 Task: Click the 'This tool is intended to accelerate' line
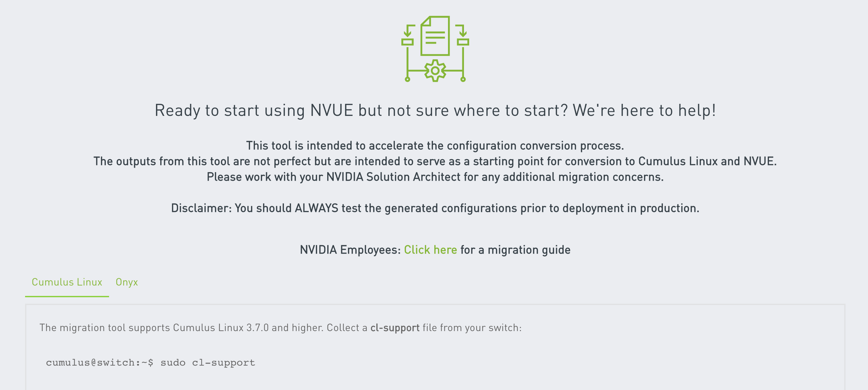pos(435,146)
